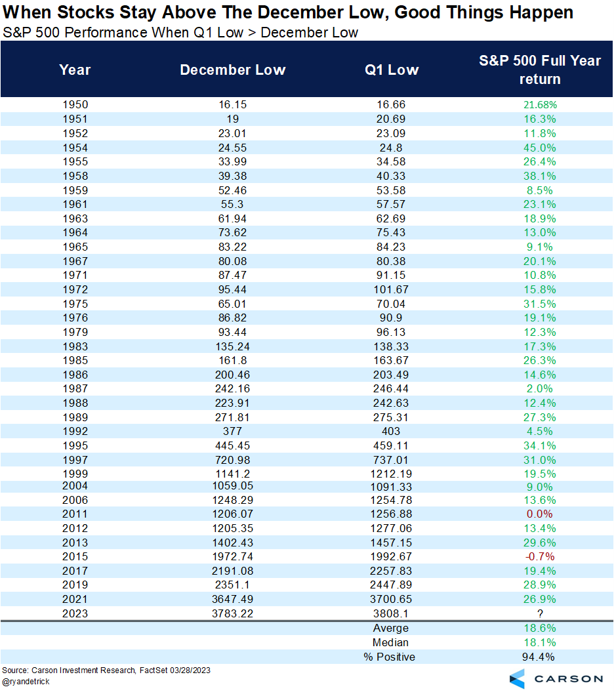Select the return value '26.3%' for 1985
Viewport: 614px width, 700px height.
pos(540,360)
